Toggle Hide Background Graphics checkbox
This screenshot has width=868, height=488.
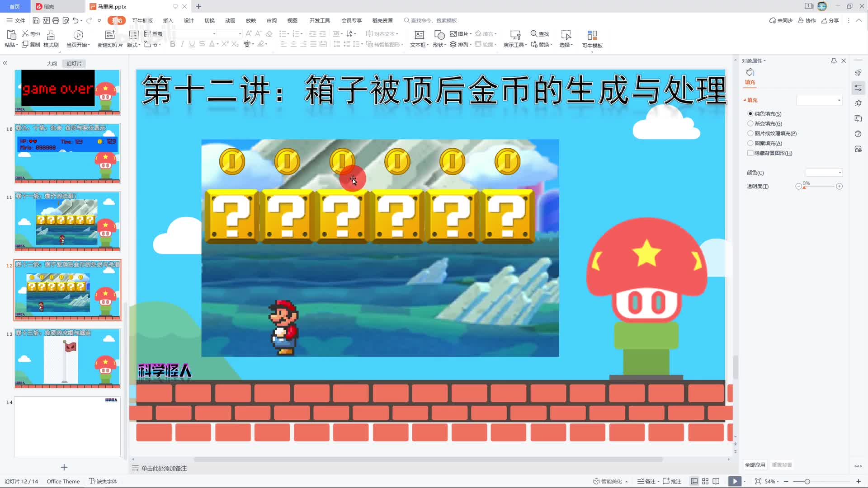click(x=750, y=153)
